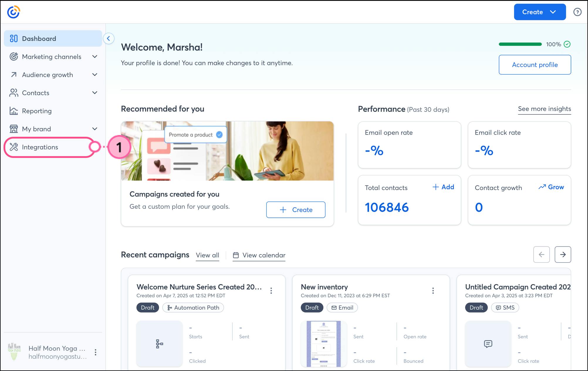Click the profile completion progress bar
Image resolution: width=588 pixels, height=371 pixels.
click(x=520, y=44)
